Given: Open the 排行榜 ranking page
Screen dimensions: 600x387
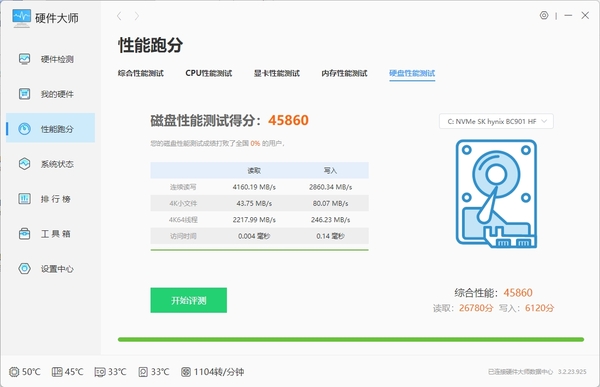Looking at the screenshot, I should click(x=50, y=199).
